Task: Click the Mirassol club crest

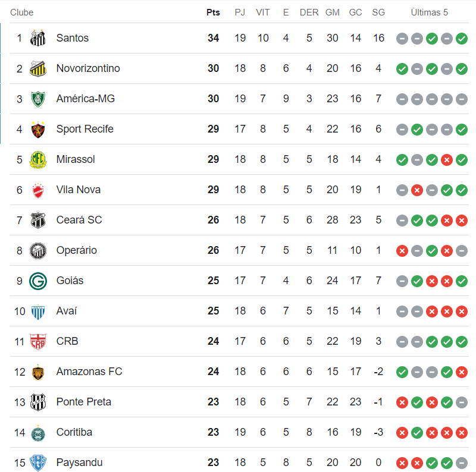Action: [37, 159]
